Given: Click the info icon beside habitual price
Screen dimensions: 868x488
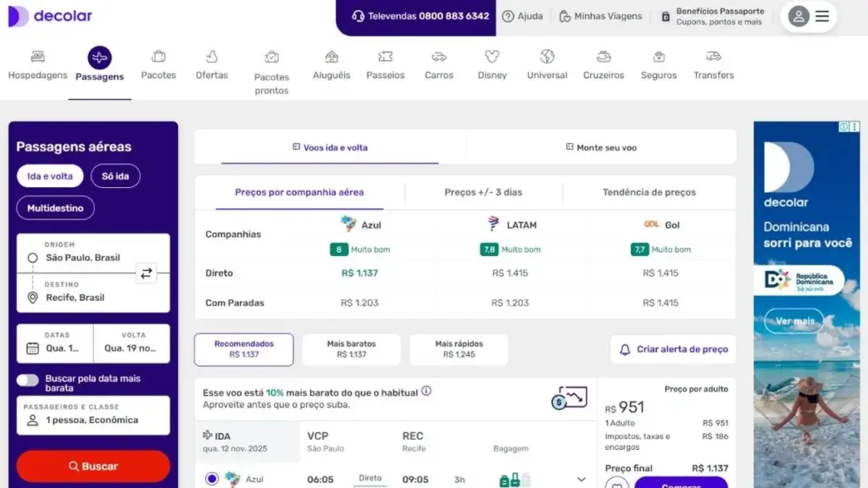Looking at the screenshot, I should tap(426, 391).
